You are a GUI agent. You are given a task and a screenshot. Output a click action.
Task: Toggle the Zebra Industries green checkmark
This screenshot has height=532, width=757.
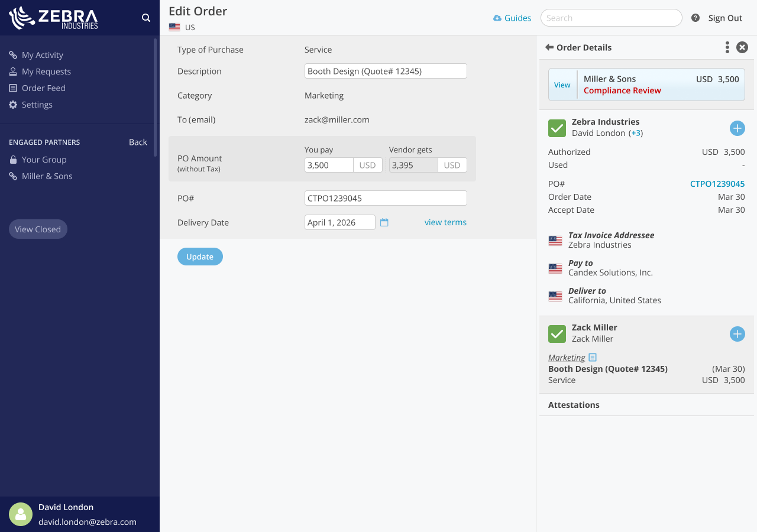pyautogui.click(x=557, y=128)
